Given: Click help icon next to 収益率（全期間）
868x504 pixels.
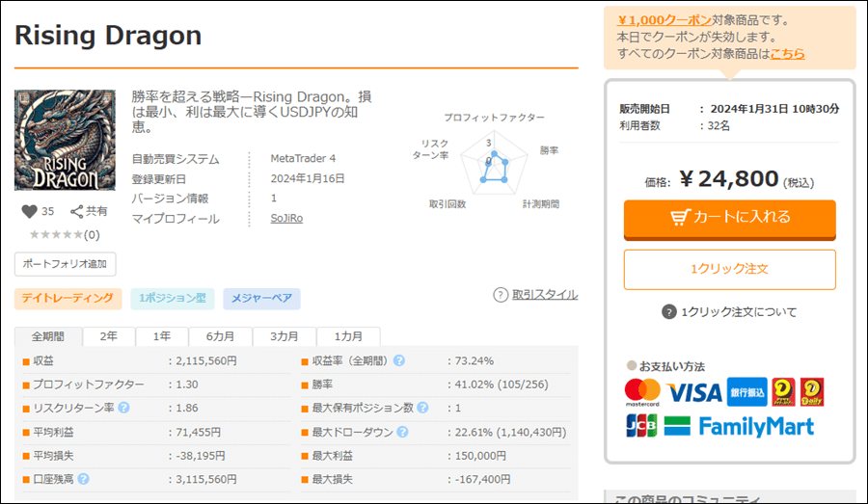Looking at the screenshot, I should click(399, 361).
